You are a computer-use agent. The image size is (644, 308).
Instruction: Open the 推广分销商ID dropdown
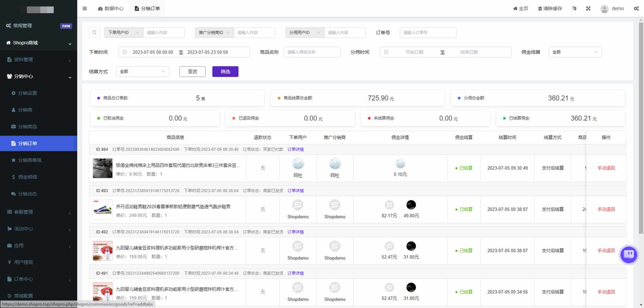tap(214, 33)
